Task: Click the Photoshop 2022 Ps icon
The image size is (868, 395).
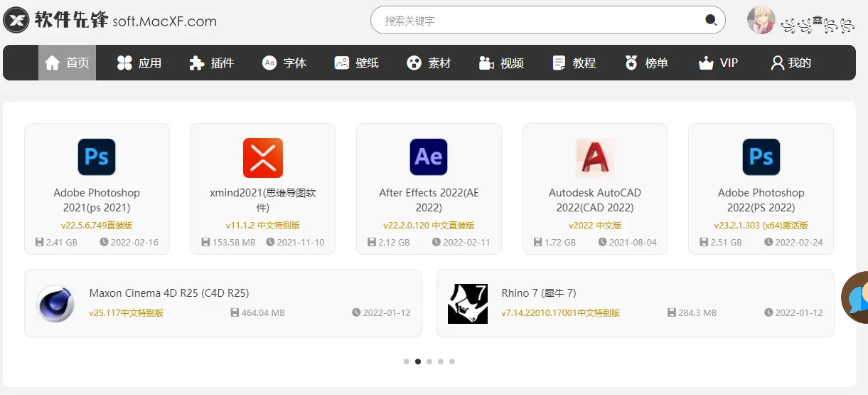Action: click(x=761, y=157)
